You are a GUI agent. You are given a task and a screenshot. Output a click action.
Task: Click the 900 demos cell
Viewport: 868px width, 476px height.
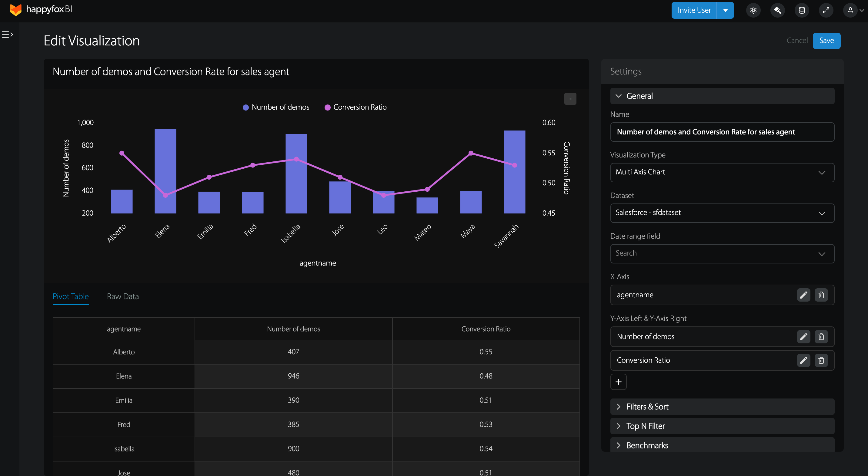click(x=293, y=449)
